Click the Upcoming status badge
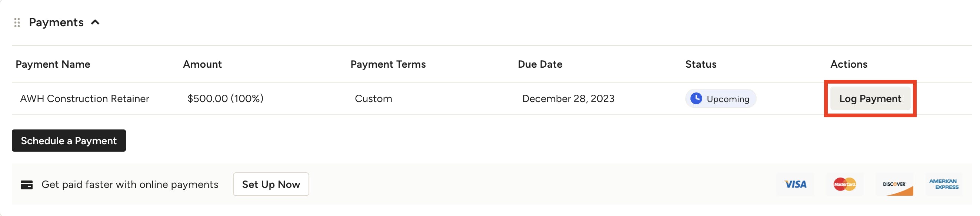 720,98
